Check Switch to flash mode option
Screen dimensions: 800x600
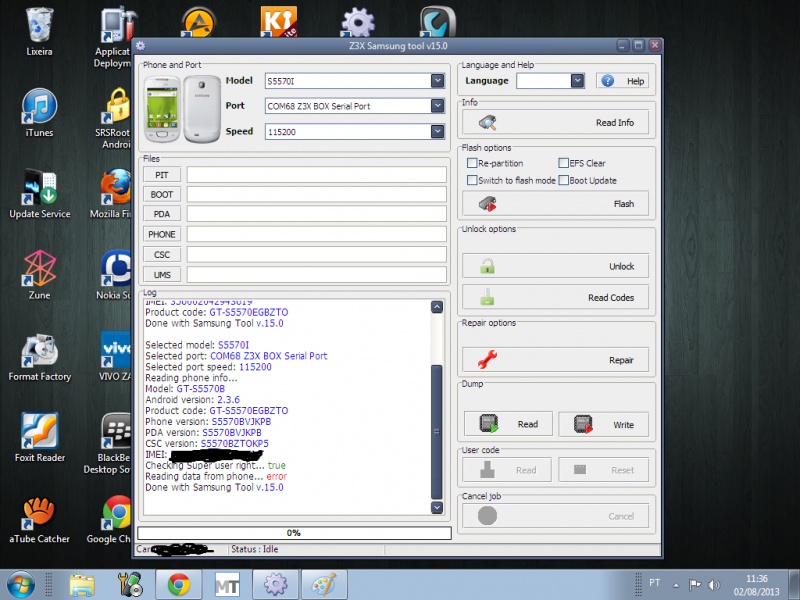[x=472, y=180]
